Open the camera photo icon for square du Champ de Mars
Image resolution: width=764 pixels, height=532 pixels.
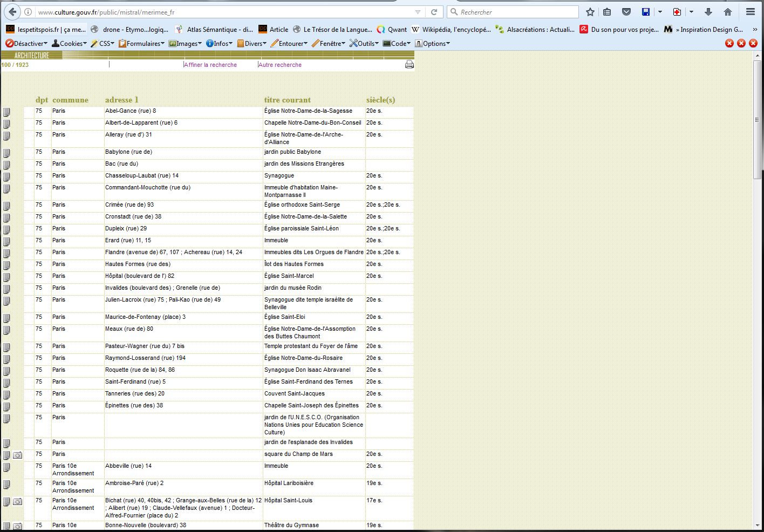coord(18,455)
